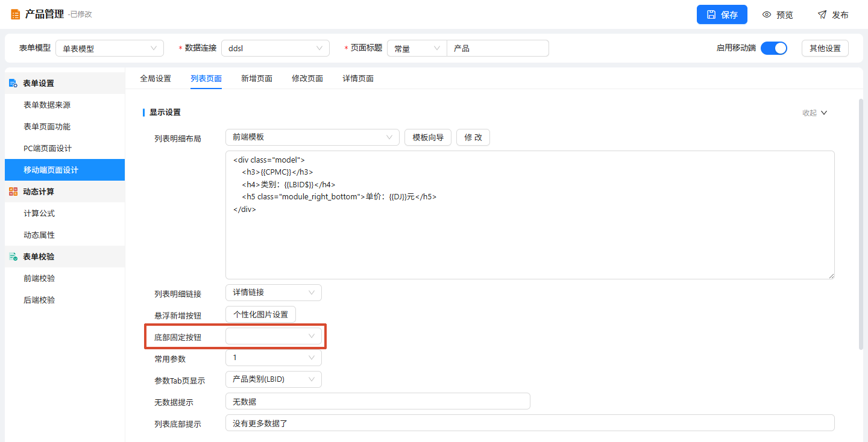Open the empty 底部固定按钮 dropdown

(274, 336)
